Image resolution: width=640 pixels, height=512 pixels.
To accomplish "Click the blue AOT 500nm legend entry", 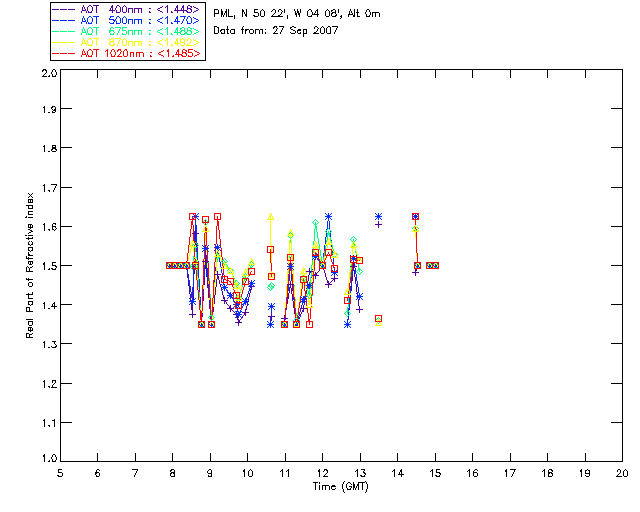I will pos(127,20).
